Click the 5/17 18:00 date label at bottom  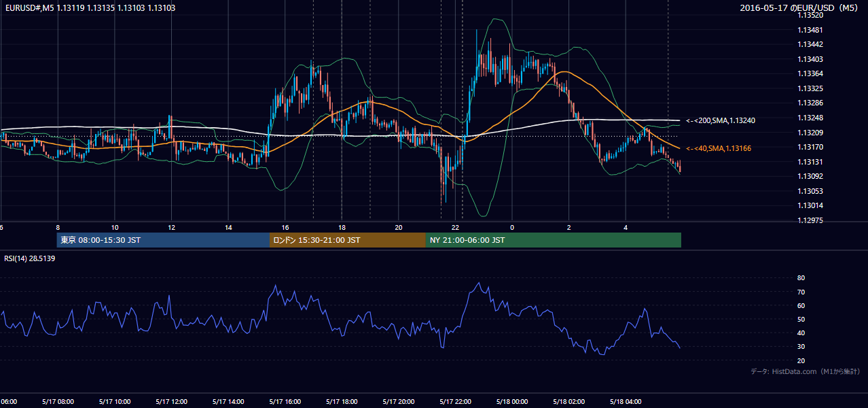click(x=342, y=402)
